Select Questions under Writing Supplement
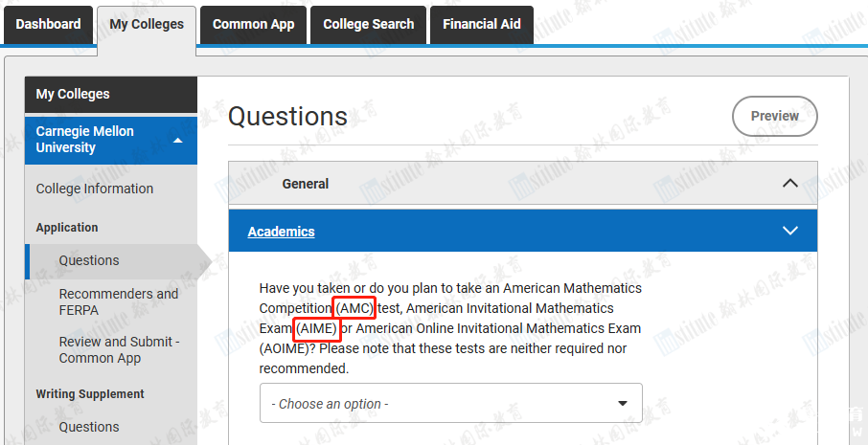 click(x=89, y=427)
